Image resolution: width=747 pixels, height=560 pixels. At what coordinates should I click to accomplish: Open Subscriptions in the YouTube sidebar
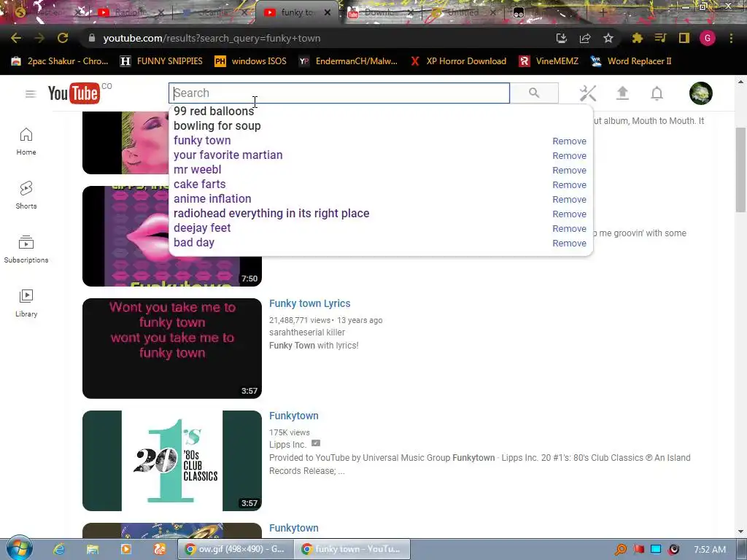(x=26, y=249)
